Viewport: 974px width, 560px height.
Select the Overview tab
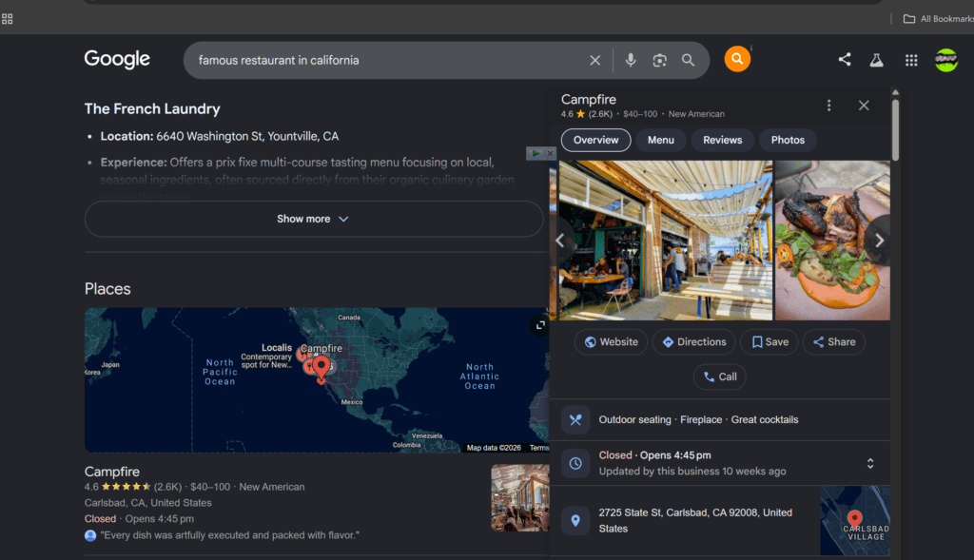coord(595,141)
